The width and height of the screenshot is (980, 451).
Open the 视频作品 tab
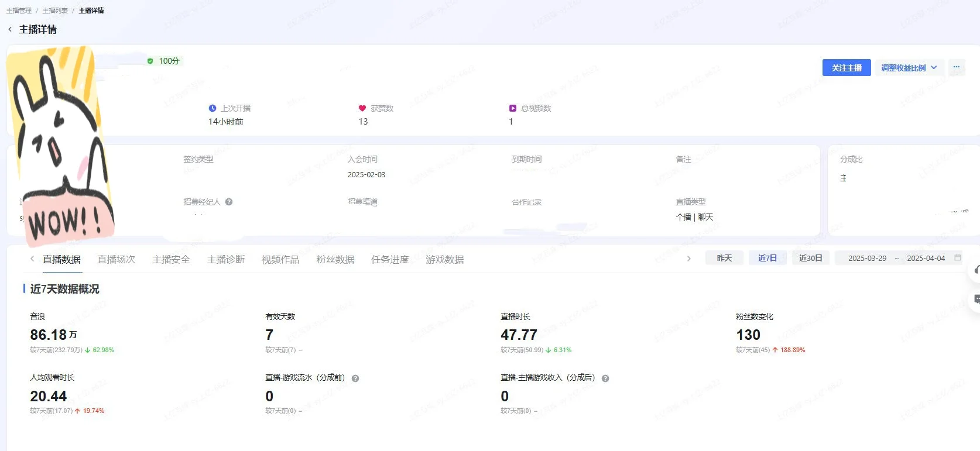click(x=280, y=259)
